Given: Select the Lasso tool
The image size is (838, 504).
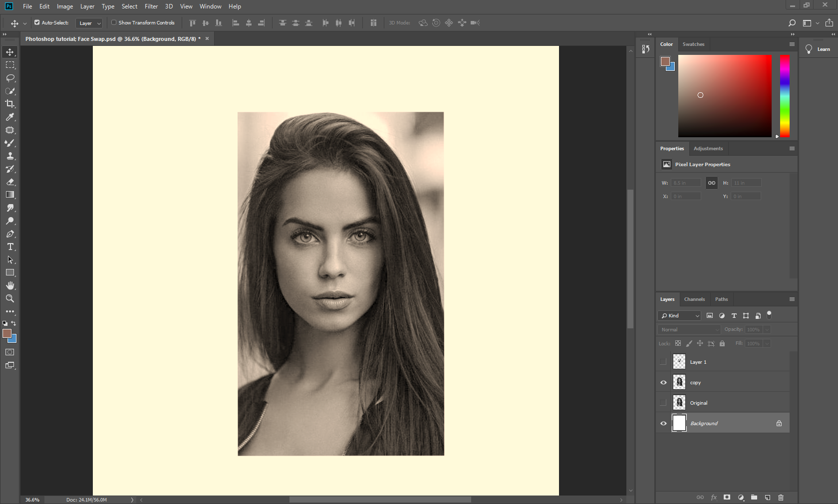Looking at the screenshot, I should tap(10, 78).
